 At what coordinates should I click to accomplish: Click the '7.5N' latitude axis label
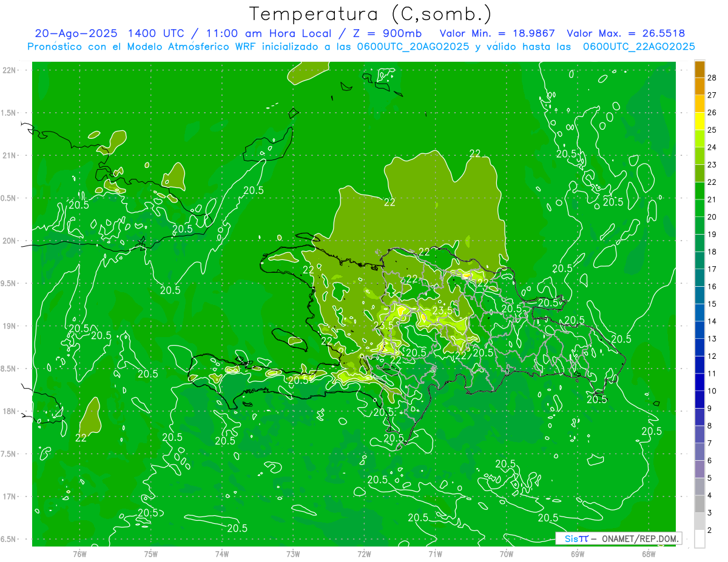click(x=9, y=453)
